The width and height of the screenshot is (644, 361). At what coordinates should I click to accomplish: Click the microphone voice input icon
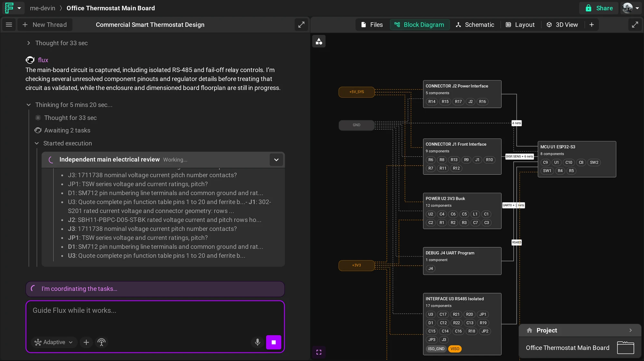(x=257, y=342)
